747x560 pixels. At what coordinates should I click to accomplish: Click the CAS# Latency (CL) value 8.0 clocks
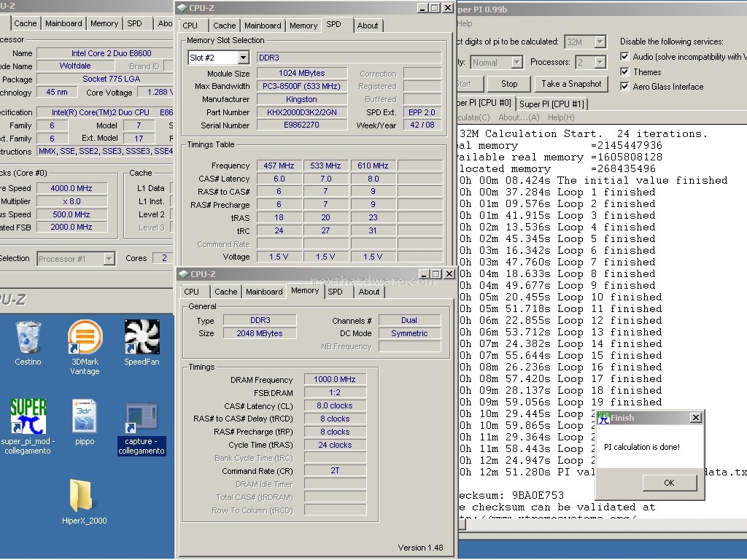(335, 405)
